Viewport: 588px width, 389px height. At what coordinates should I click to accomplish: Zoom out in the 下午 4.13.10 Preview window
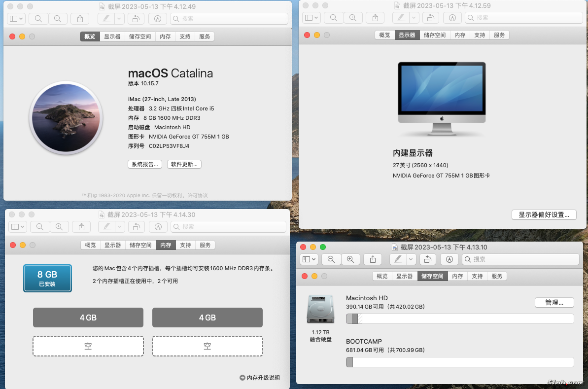(x=331, y=259)
